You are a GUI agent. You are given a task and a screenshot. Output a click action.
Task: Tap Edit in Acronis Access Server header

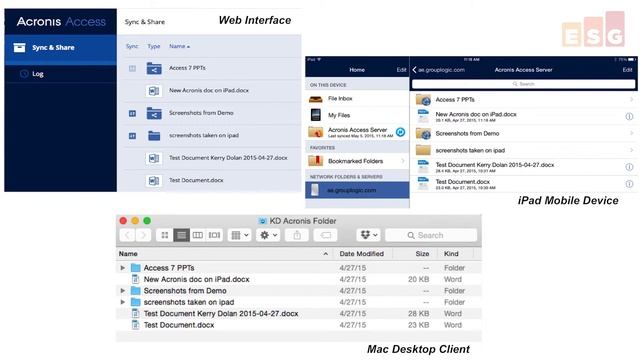click(627, 70)
